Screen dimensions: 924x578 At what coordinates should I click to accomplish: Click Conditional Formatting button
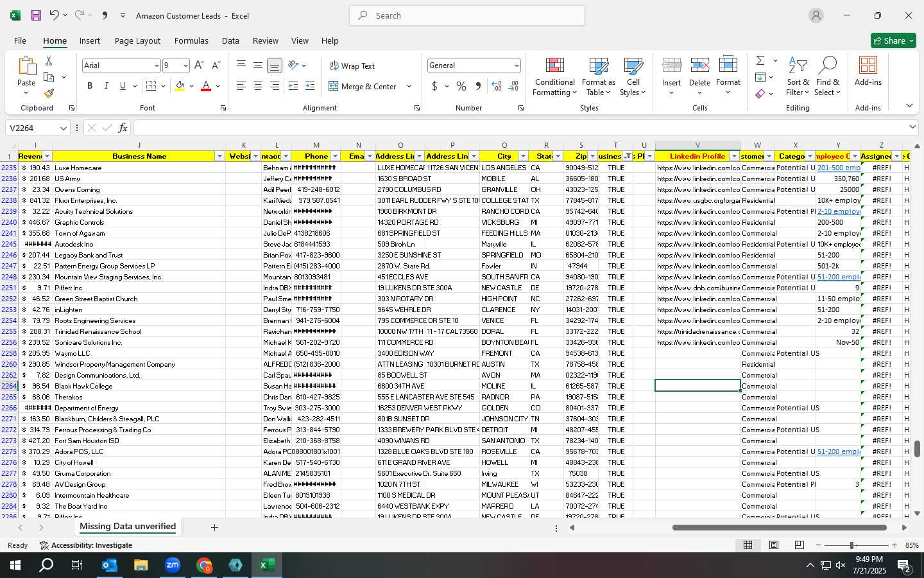554,76
